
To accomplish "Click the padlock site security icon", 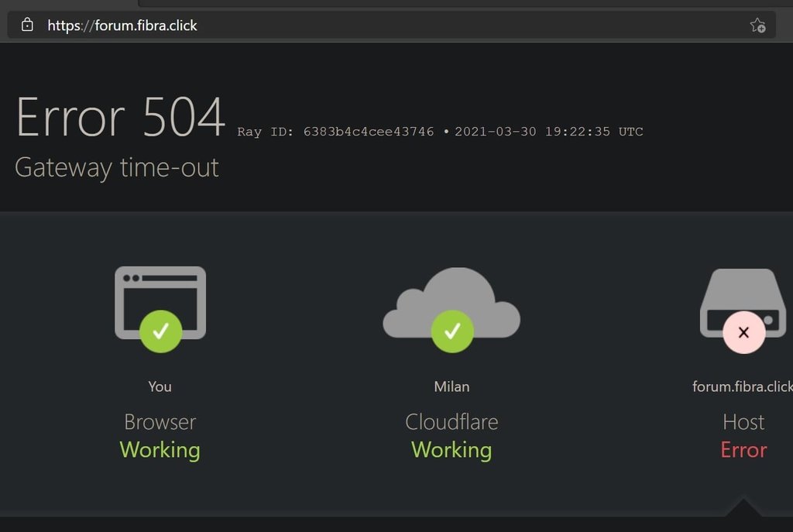I will [x=27, y=25].
